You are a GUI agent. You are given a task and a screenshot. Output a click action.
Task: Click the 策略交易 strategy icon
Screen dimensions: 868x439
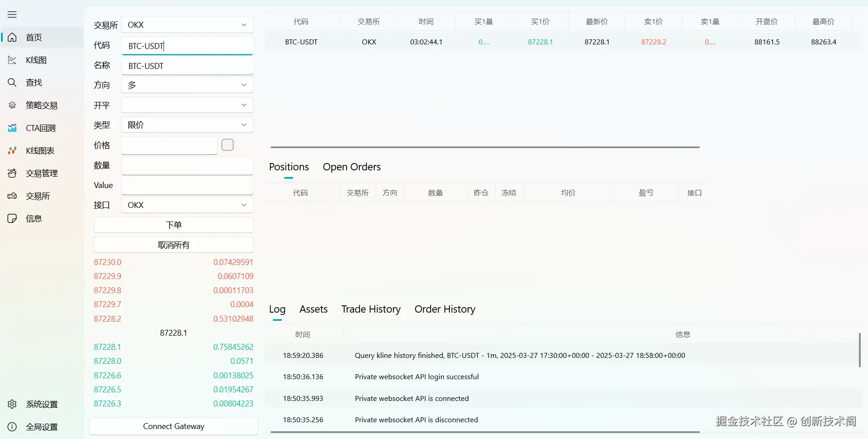[x=12, y=105]
